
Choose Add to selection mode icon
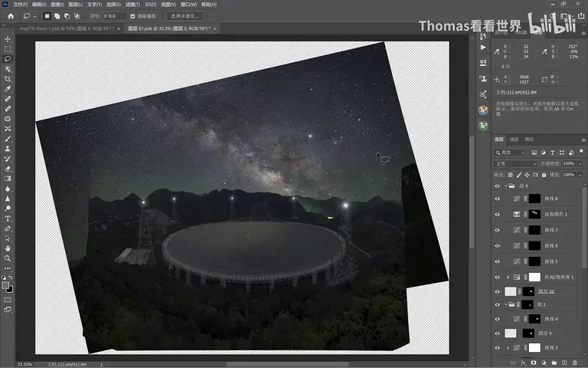point(57,16)
